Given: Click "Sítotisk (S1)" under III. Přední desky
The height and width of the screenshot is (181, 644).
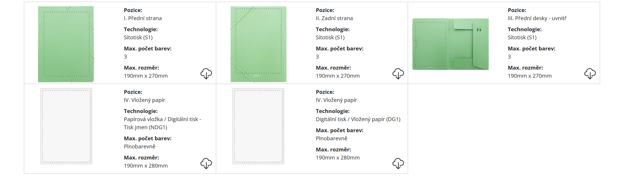Looking at the screenshot, I should [522, 37].
